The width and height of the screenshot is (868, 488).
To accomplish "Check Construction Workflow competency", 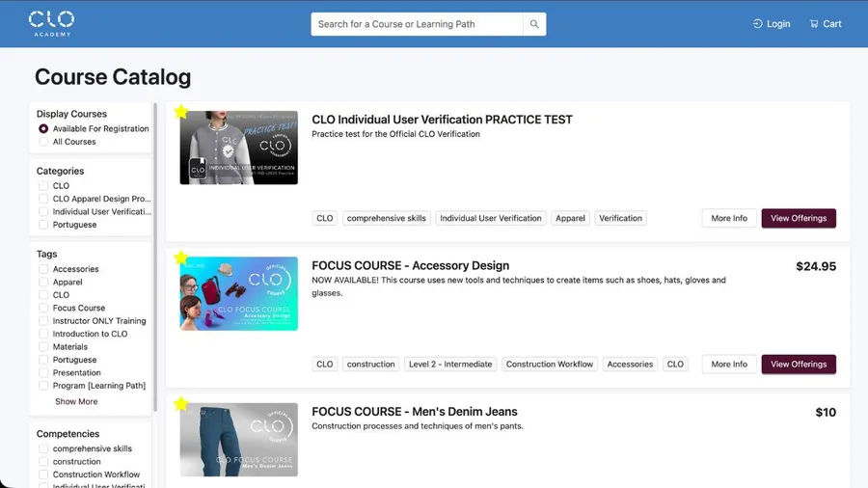I will pos(43,474).
